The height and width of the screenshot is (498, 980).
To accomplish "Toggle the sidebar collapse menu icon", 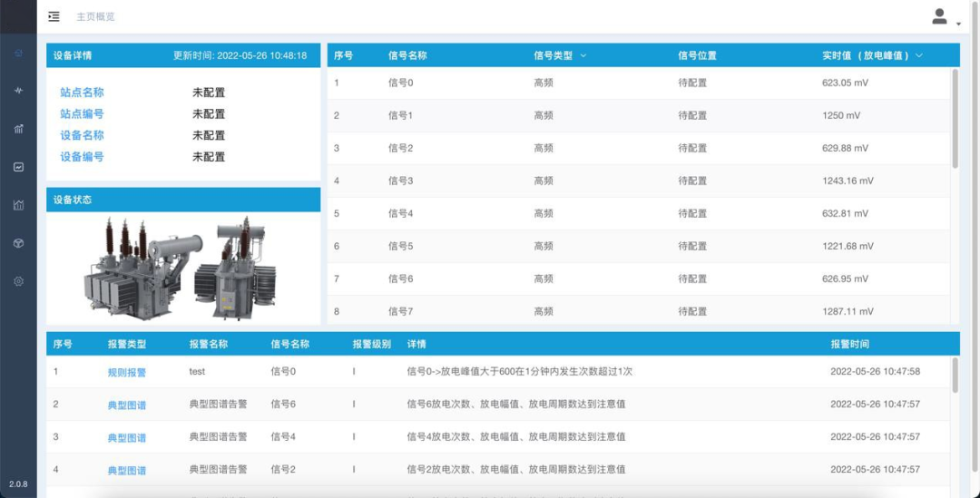I will point(54,17).
